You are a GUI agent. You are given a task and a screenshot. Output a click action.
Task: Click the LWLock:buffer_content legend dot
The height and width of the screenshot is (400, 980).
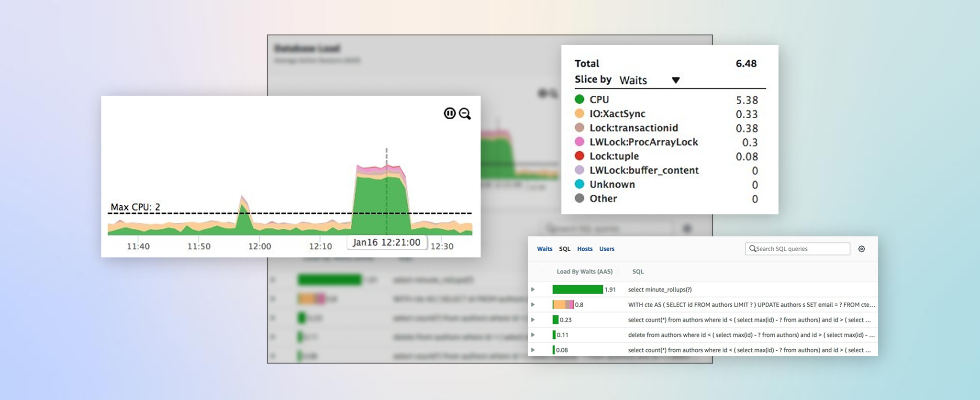coord(579,170)
